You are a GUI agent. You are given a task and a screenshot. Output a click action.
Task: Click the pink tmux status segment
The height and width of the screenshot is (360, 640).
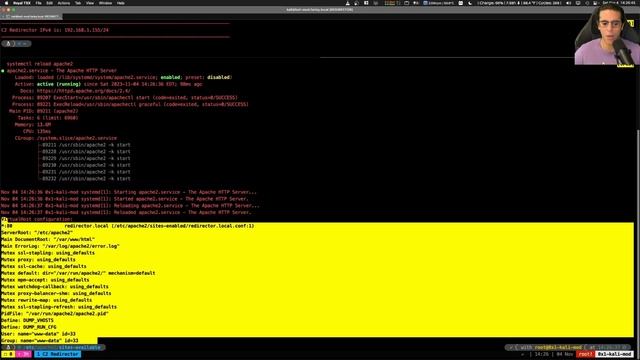point(24,354)
